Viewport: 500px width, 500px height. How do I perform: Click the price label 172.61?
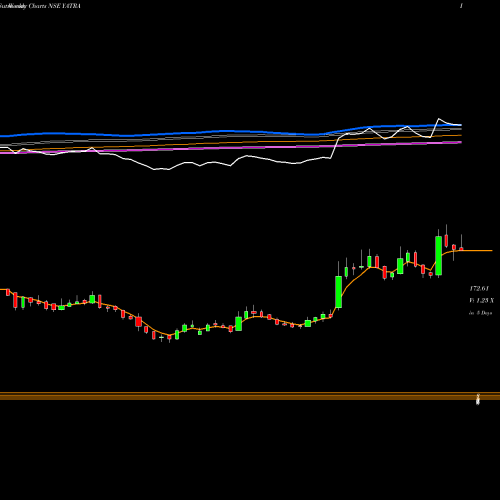click(x=479, y=288)
